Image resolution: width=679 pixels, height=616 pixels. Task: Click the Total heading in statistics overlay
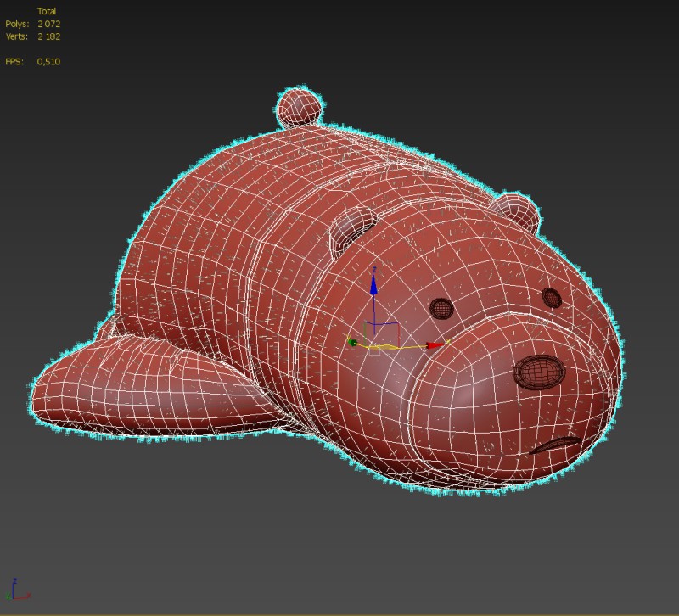48,9
